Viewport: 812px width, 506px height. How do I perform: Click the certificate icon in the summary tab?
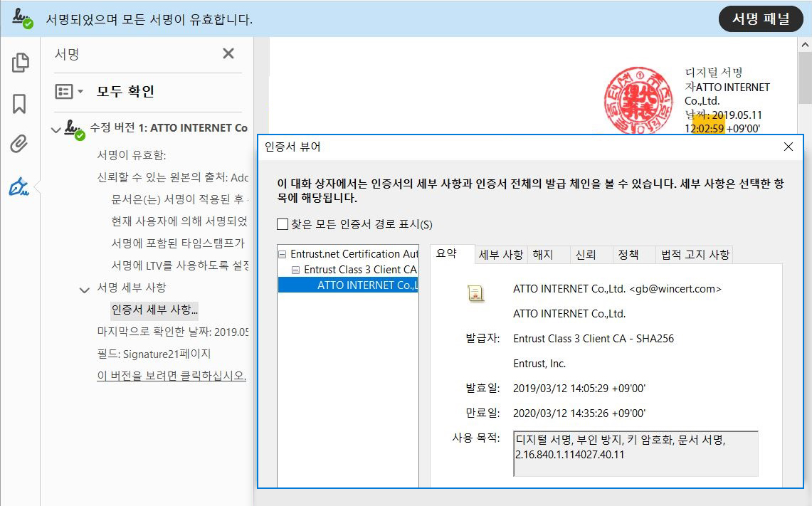[475, 293]
